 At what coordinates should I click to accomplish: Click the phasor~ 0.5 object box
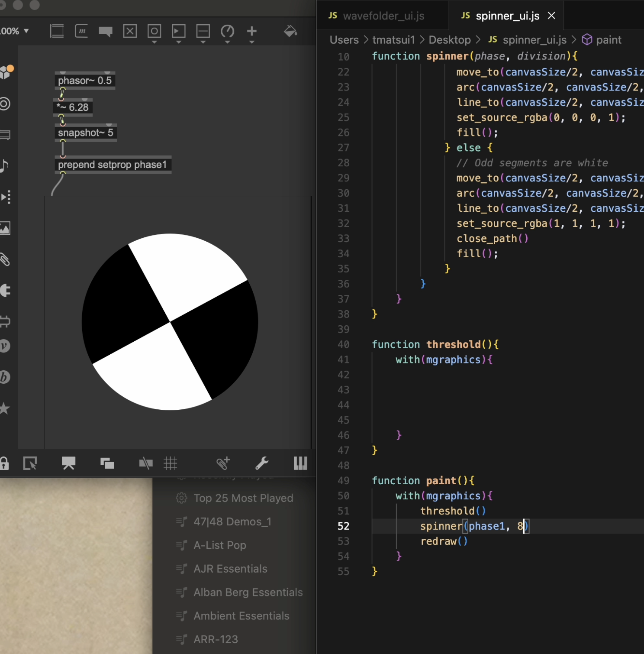point(85,81)
